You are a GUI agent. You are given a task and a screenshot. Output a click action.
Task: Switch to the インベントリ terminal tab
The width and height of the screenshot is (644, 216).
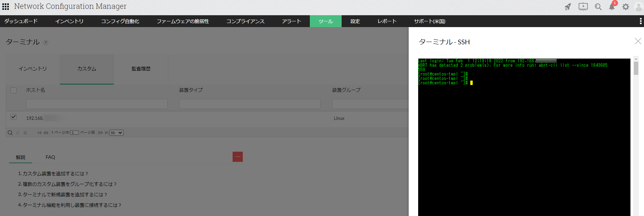[33, 69]
